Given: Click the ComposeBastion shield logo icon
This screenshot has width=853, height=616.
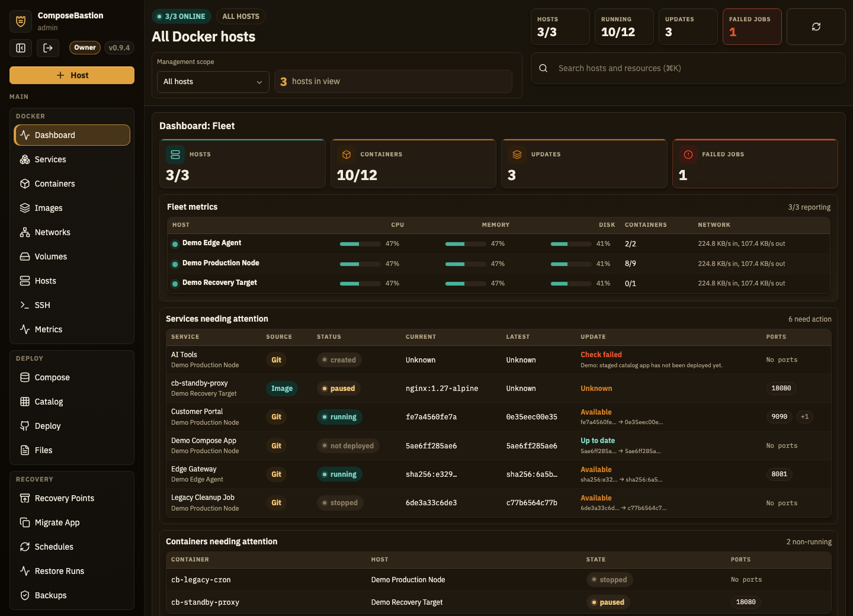Looking at the screenshot, I should [x=21, y=21].
